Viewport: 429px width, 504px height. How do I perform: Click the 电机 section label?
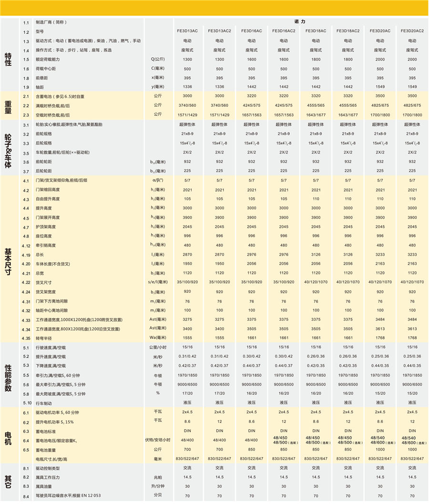(8, 435)
